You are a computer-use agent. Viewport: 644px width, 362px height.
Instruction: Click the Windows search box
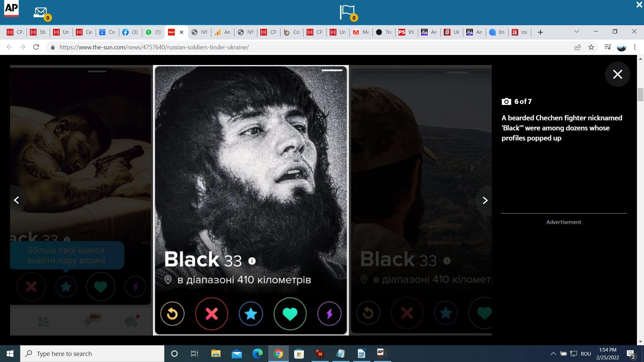point(92,354)
